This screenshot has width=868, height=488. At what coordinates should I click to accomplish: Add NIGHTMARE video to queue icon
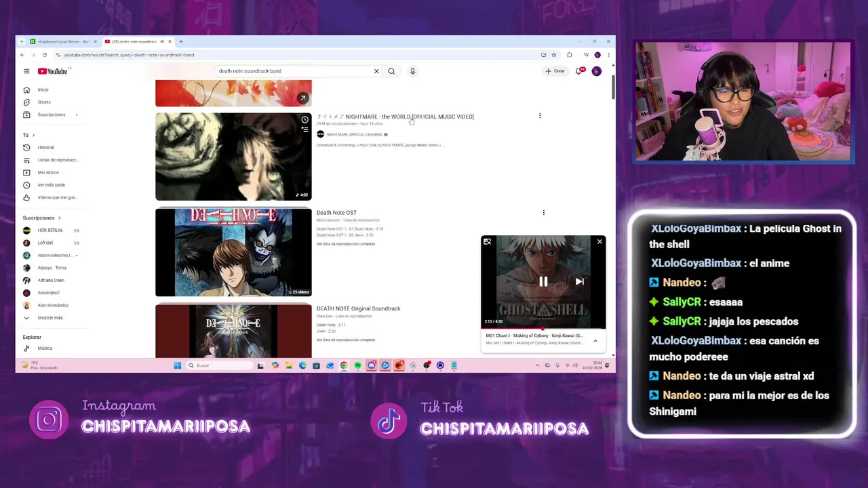coord(304,129)
